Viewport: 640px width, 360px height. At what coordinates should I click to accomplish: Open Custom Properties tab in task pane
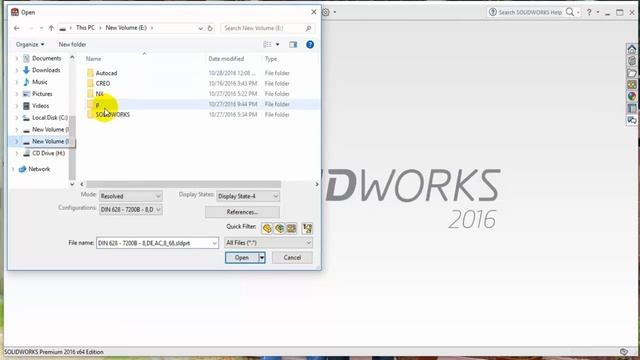(x=632, y=108)
